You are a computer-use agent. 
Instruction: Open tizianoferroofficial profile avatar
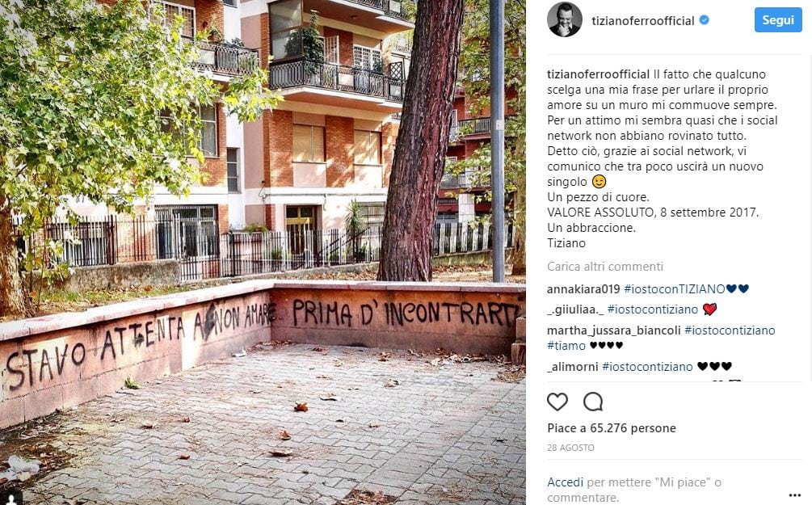565,19
